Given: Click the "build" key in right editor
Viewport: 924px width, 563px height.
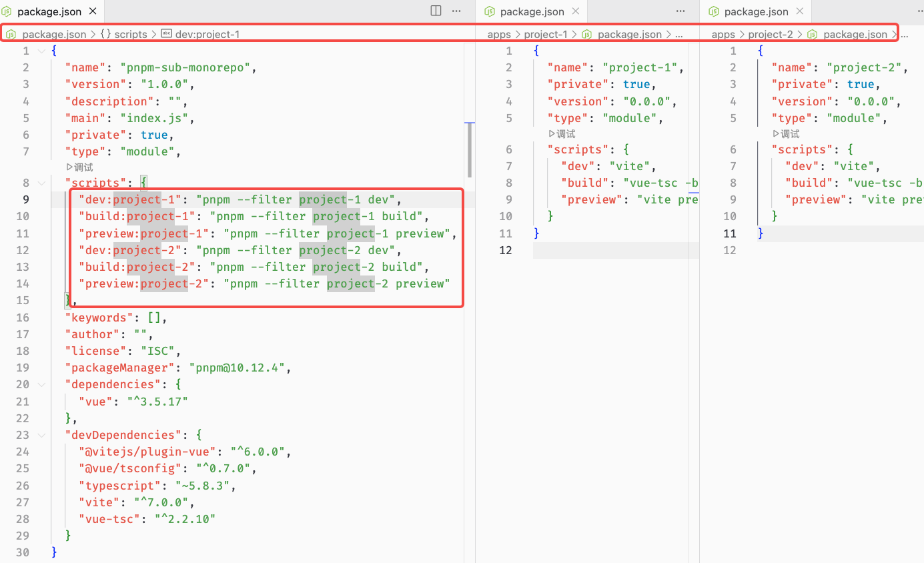Looking at the screenshot, I should (809, 183).
